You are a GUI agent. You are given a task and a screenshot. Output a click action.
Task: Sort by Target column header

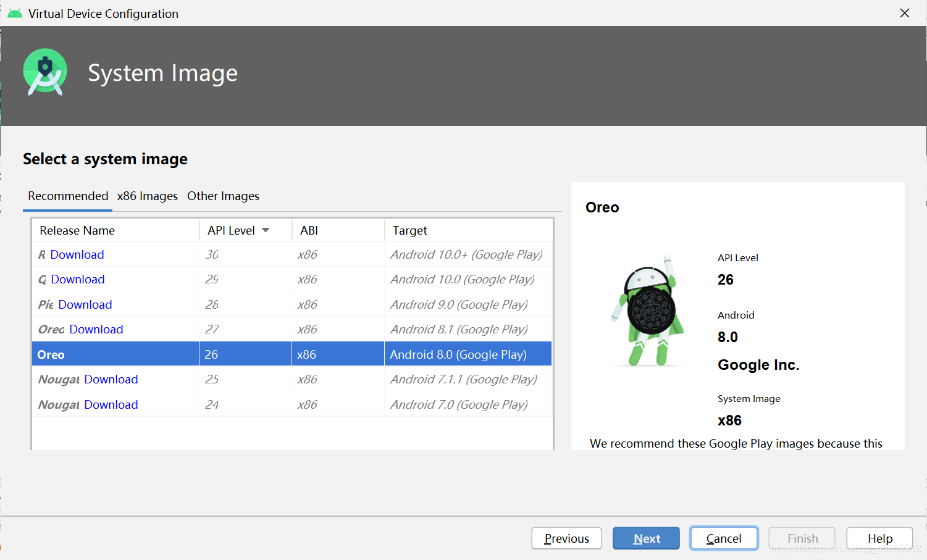pyautogui.click(x=468, y=230)
